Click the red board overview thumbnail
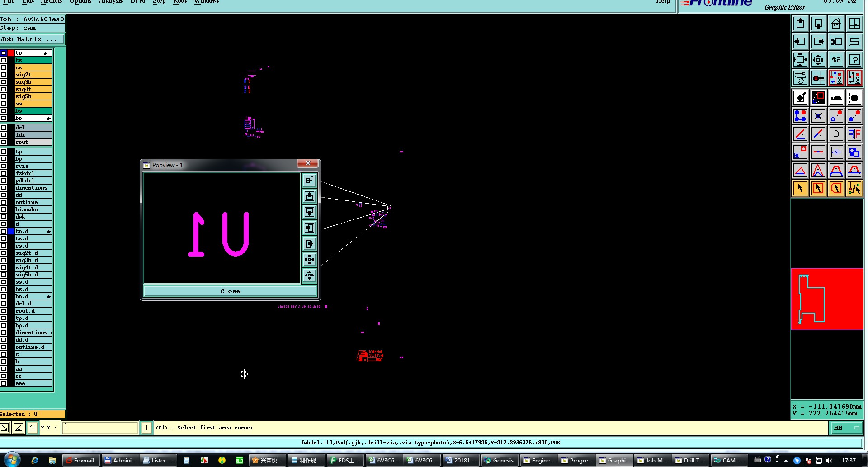This screenshot has height=467, width=868. [x=827, y=299]
